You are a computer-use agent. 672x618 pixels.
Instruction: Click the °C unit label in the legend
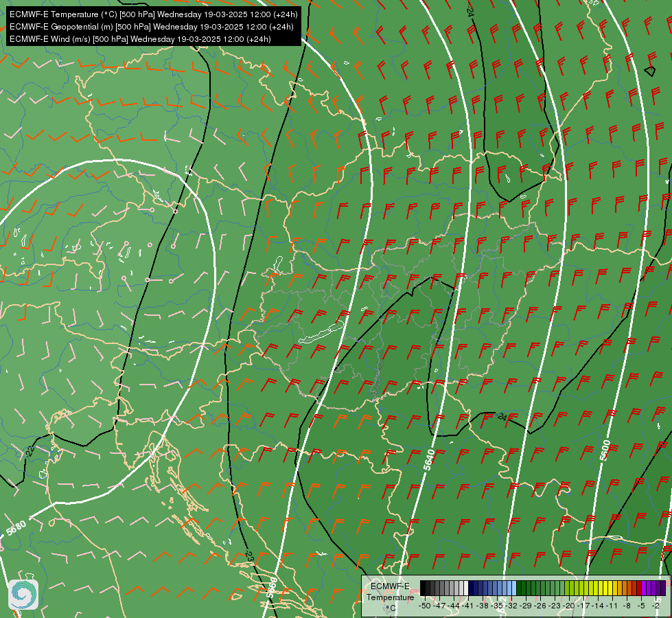391,608
